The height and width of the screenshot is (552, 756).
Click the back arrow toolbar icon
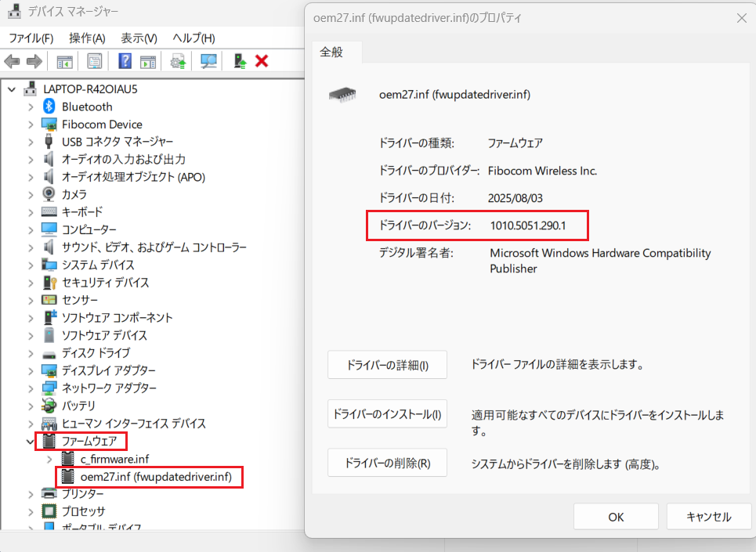coord(12,61)
